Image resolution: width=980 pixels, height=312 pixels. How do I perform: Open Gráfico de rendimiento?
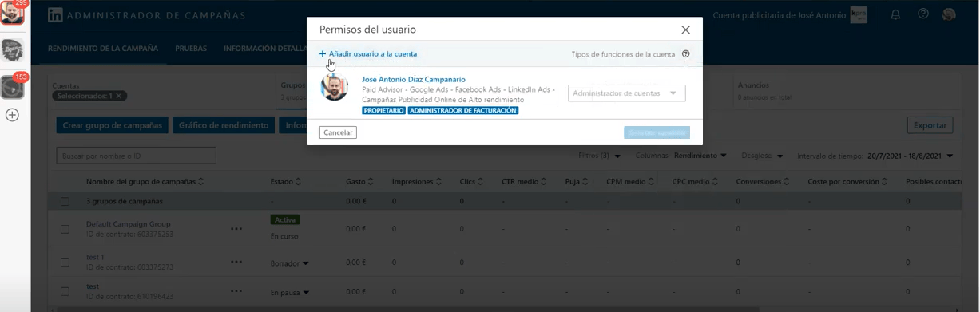tap(224, 125)
